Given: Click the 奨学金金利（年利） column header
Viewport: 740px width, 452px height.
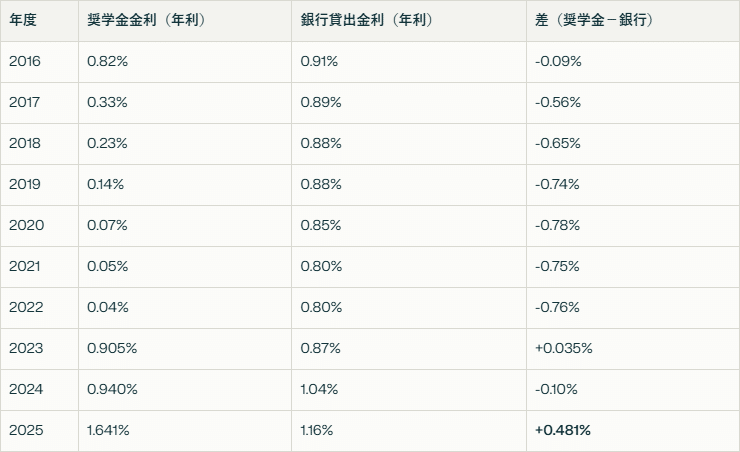Looking at the screenshot, I should point(145,21).
